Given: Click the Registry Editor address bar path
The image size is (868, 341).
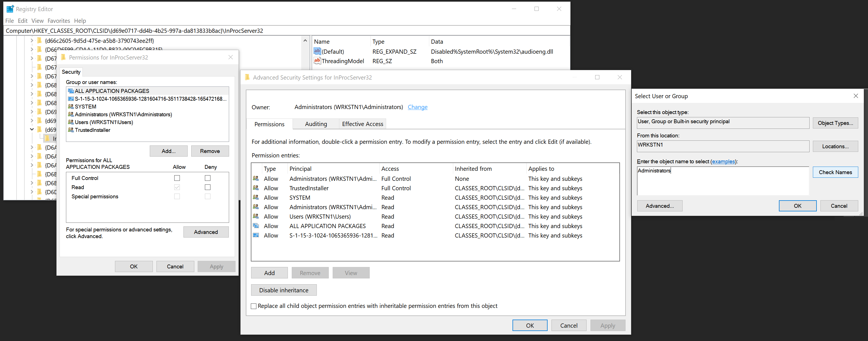Looking at the screenshot, I should click(x=287, y=31).
